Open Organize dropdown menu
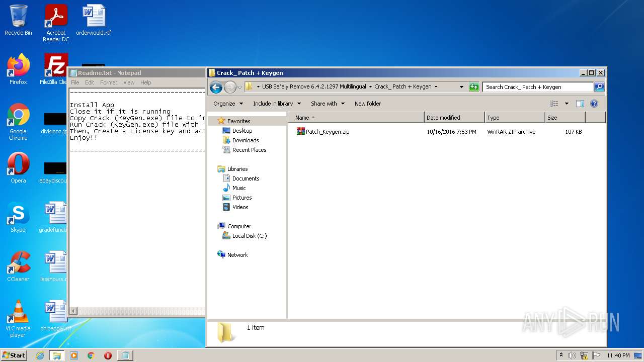 (228, 104)
